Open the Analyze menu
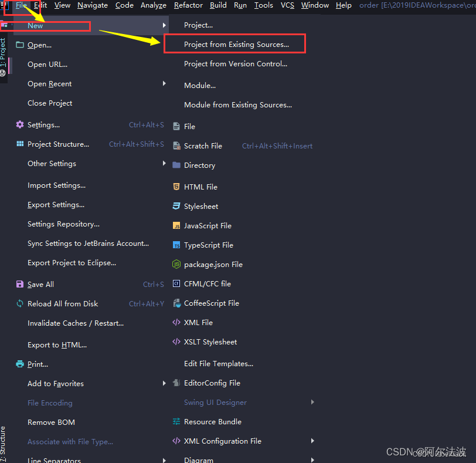Viewport: 476px width, 463px height. [154, 5]
